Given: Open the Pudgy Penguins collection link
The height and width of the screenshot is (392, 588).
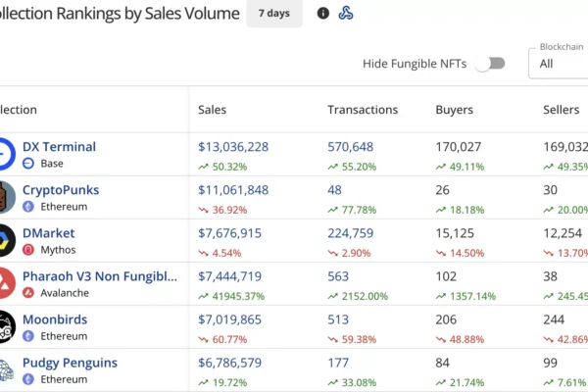Looking at the screenshot, I should [70, 363].
